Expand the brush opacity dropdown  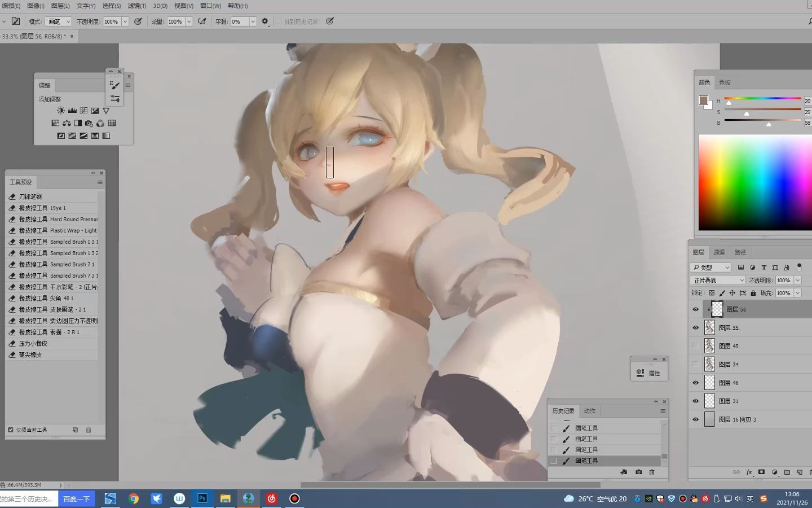coord(125,21)
